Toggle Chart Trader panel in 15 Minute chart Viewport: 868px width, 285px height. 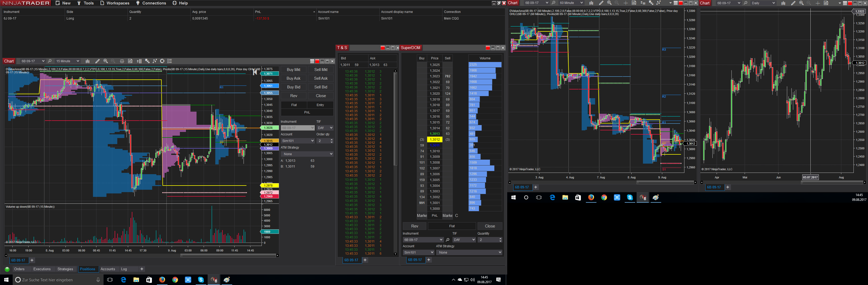click(x=139, y=61)
